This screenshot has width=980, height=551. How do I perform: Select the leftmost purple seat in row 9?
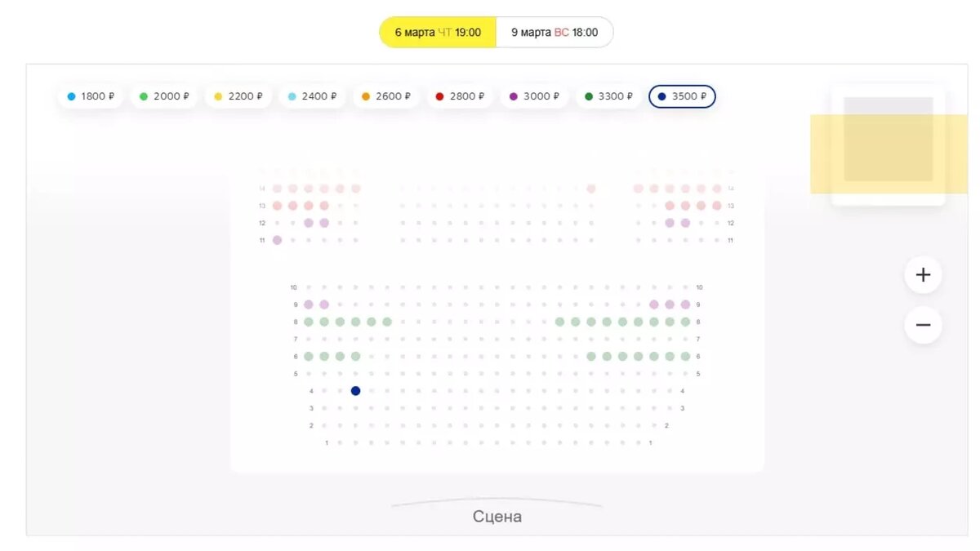click(309, 304)
